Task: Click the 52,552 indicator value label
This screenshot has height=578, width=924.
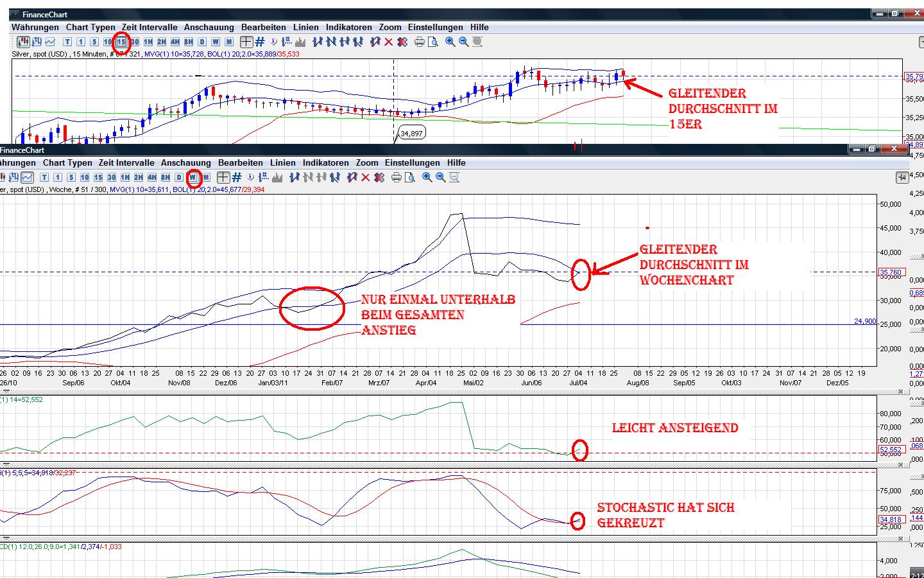Action: (891, 450)
